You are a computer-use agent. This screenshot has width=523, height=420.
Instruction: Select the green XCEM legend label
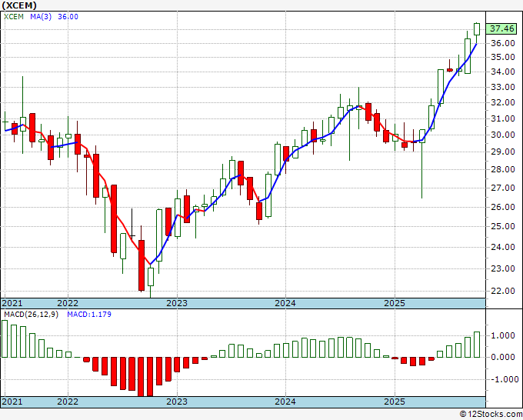click(x=14, y=17)
